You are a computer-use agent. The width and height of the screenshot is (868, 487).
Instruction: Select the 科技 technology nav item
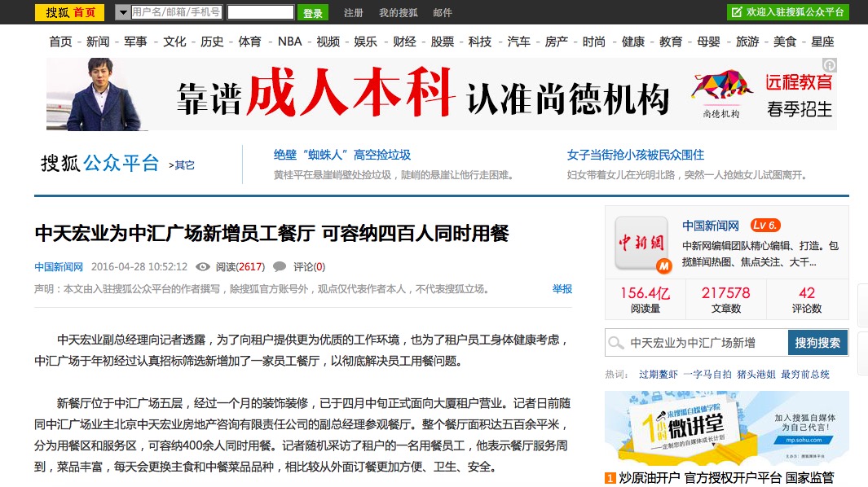coord(480,42)
